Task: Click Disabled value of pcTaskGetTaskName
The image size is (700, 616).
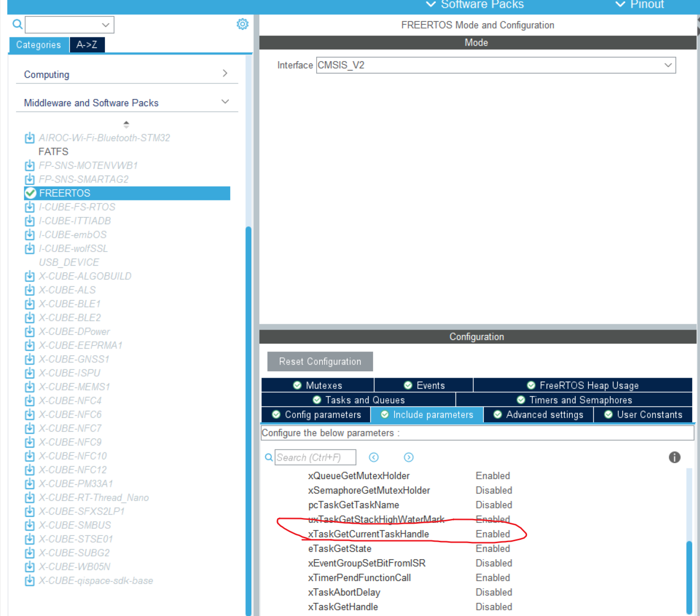Action: coord(494,505)
